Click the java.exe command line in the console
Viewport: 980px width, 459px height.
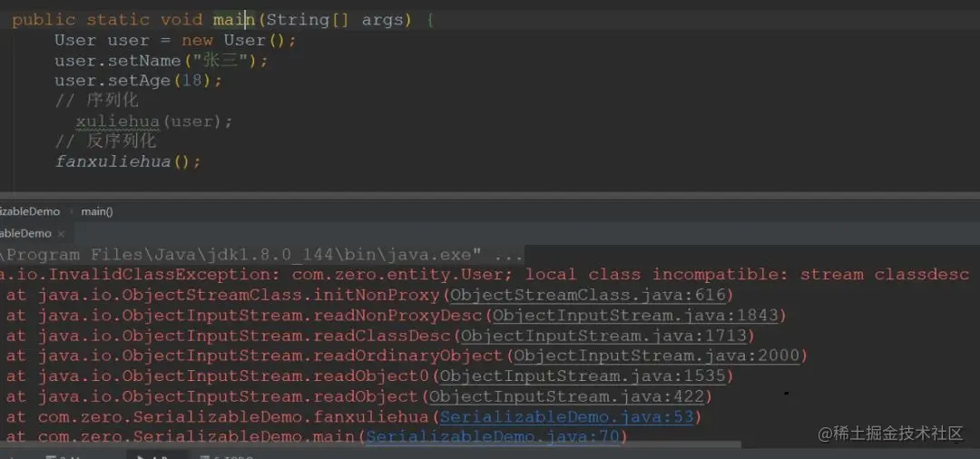tap(261, 255)
